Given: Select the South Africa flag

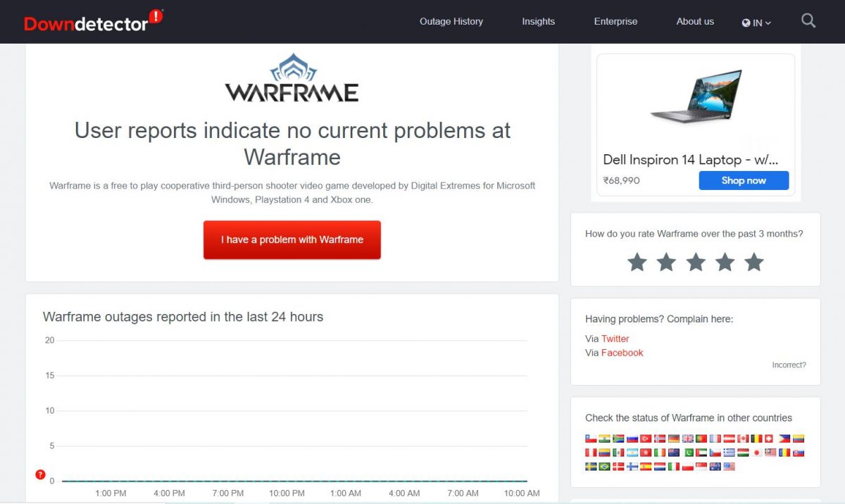Looking at the screenshot, I should 618,439.
